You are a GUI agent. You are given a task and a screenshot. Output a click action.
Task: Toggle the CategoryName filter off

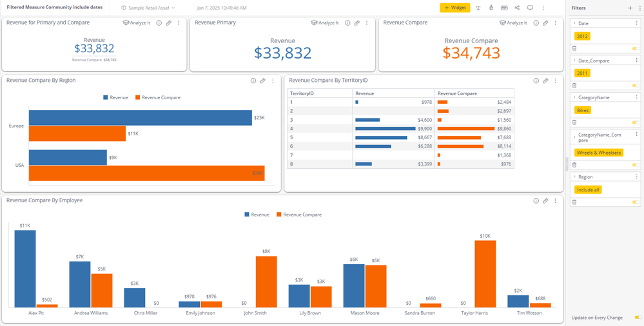coord(635,122)
